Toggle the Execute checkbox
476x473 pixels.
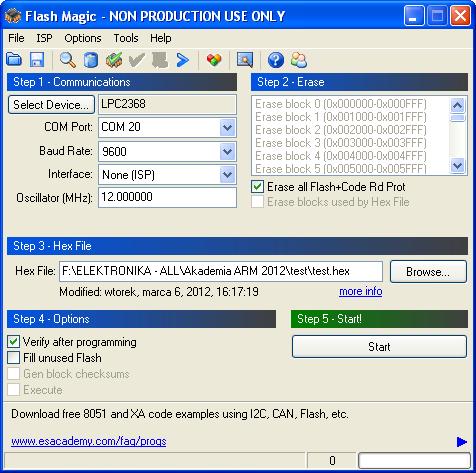click(13, 390)
